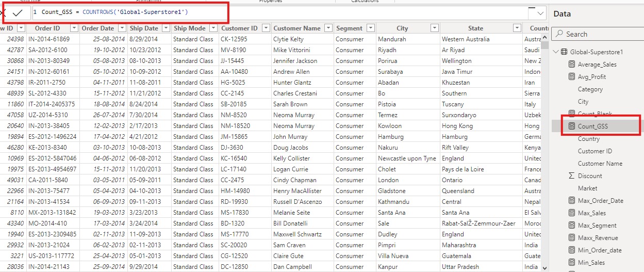
Task: Open the Ship Mode column filter dropdown
Action: 213,28
